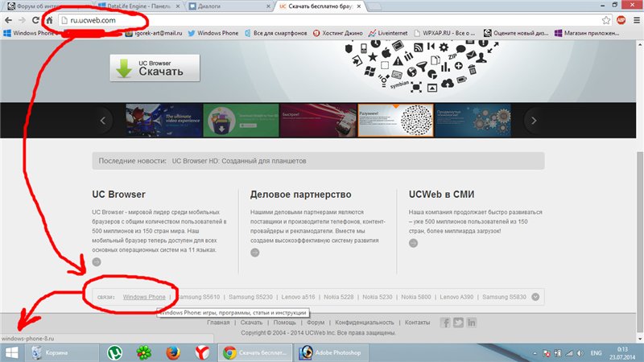Show previous carousel slide arrow
644x362 pixels.
tap(103, 120)
